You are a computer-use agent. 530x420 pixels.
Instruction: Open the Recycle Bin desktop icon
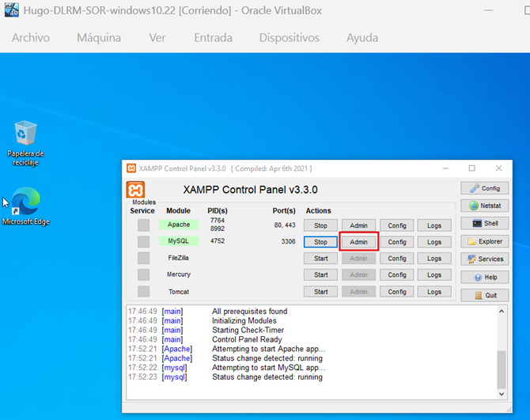tap(25, 134)
